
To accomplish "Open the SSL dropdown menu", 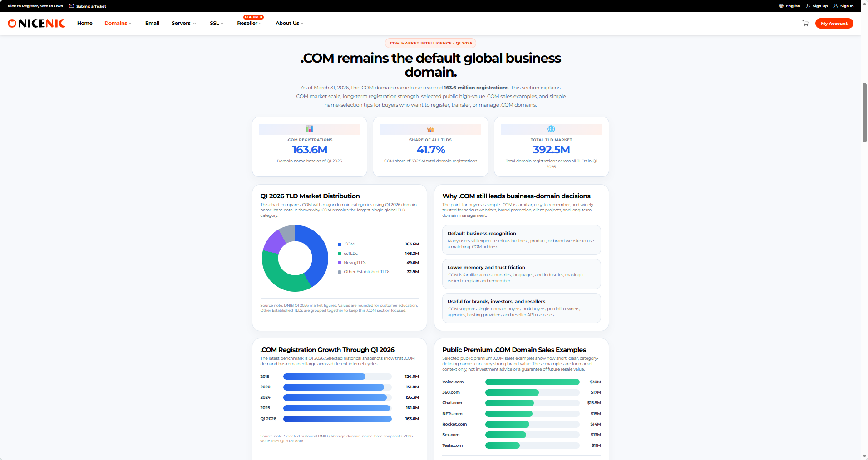I will coord(217,23).
